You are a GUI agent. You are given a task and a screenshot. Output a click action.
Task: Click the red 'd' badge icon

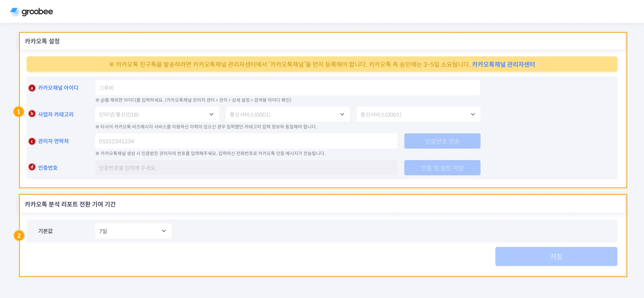coord(32,167)
